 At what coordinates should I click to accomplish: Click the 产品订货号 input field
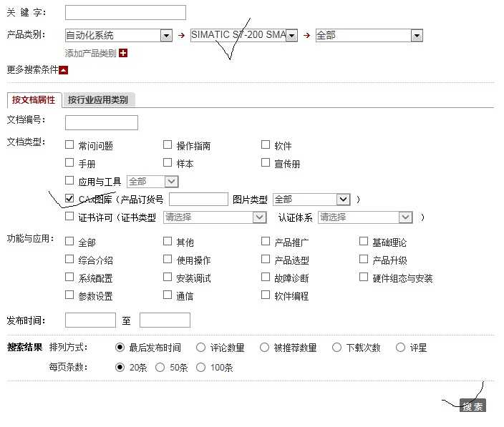click(198, 200)
